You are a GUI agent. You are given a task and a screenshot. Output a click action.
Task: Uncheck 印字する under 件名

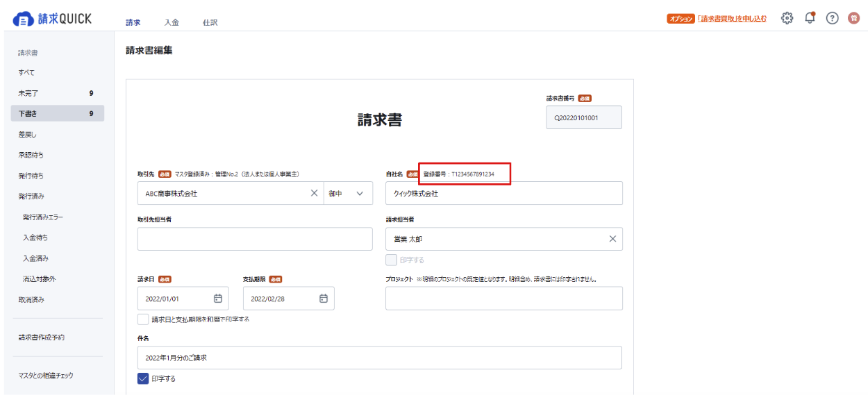[143, 378]
